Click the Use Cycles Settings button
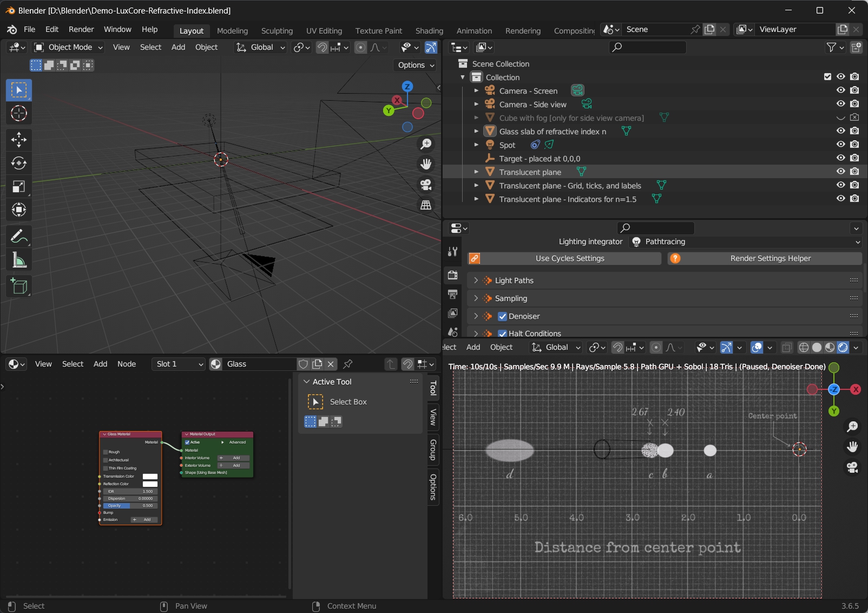Screen dimensions: 868x613 [x=570, y=258]
